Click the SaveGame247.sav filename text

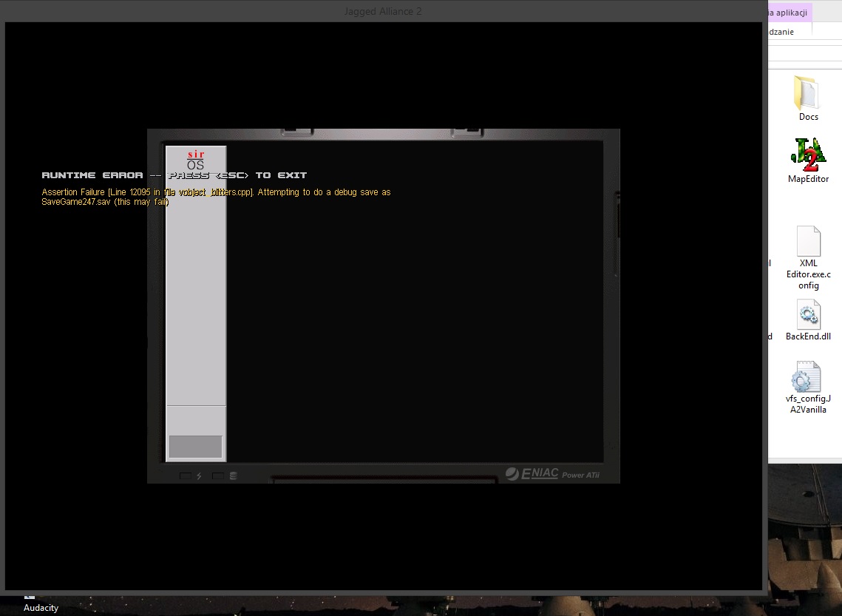click(x=76, y=202)
